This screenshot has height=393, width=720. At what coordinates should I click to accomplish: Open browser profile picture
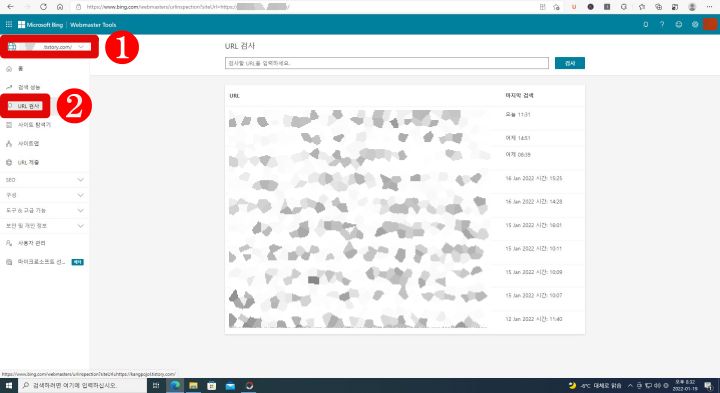(x=692, y=7)
